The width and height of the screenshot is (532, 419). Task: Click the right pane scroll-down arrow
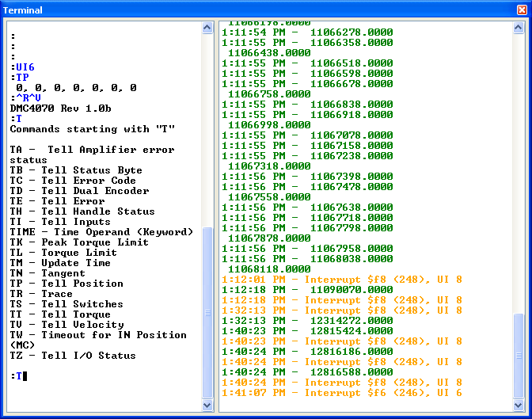[x=519, y=405]
